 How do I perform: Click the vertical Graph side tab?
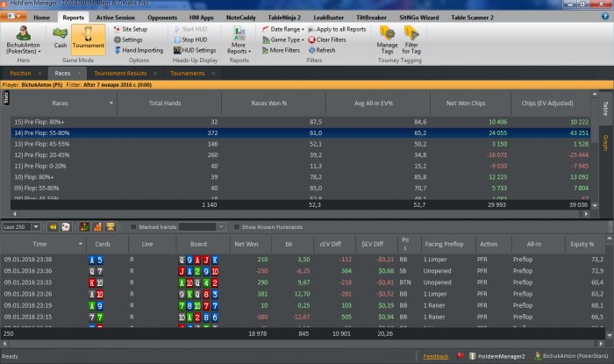coord(605,143)
